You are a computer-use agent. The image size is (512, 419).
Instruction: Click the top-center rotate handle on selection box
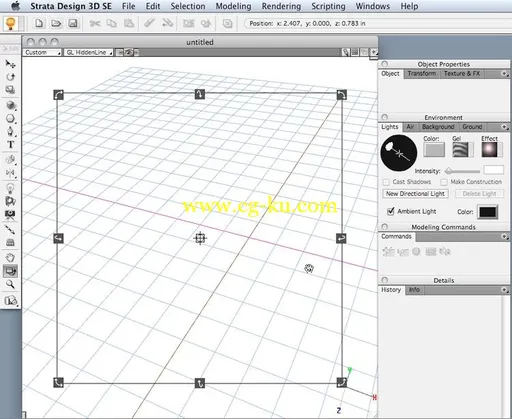[200, 94]
